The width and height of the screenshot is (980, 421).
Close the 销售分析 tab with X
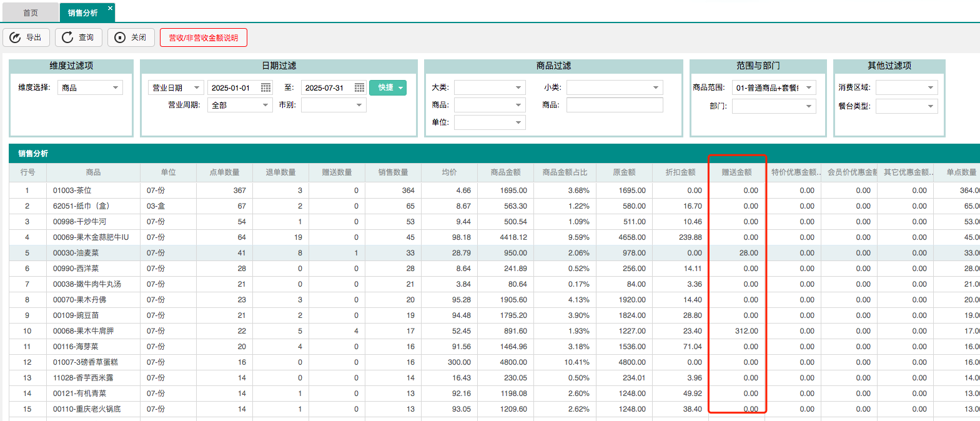coord(110,8)
